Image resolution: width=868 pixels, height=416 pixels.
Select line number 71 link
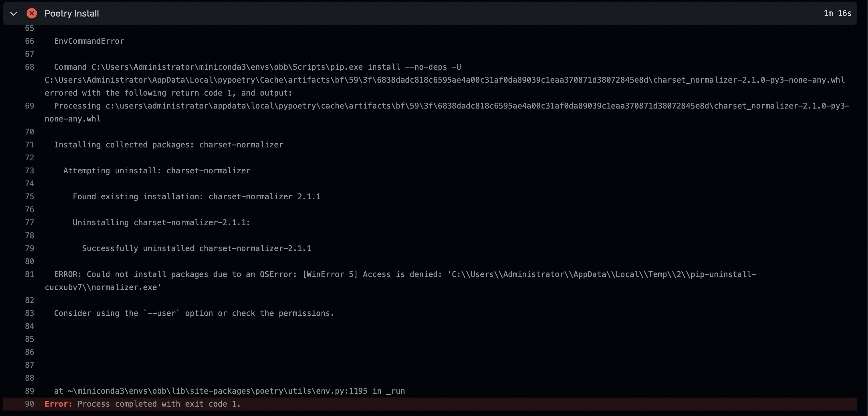(29, 145)
